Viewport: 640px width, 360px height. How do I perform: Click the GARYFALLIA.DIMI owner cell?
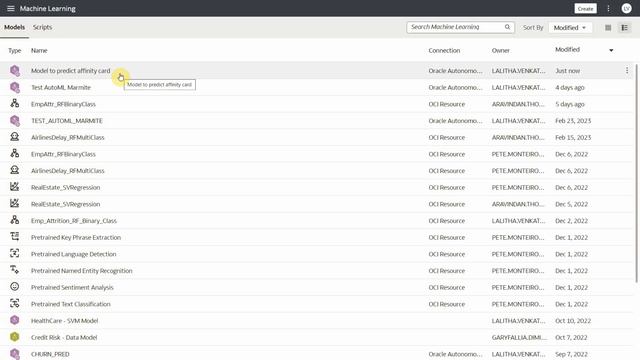tap(518, 337)
